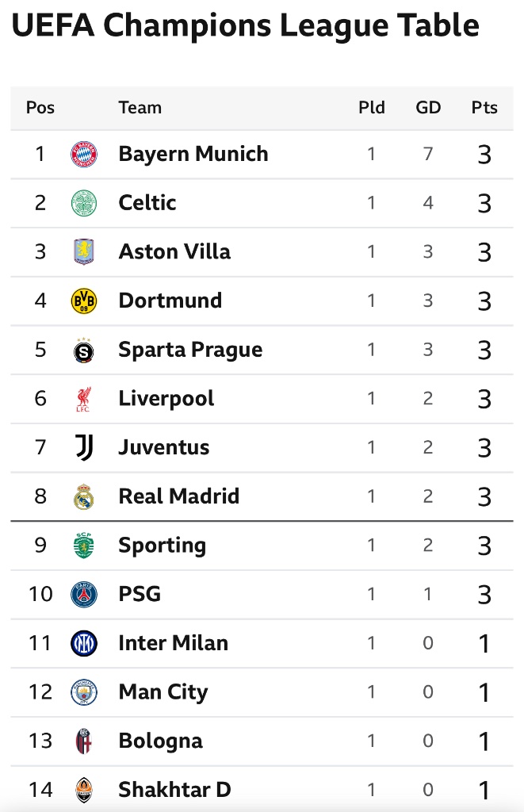The image size is (524, 812).
Task: Open the Bayern Munich team link
Action: point(193,154)
